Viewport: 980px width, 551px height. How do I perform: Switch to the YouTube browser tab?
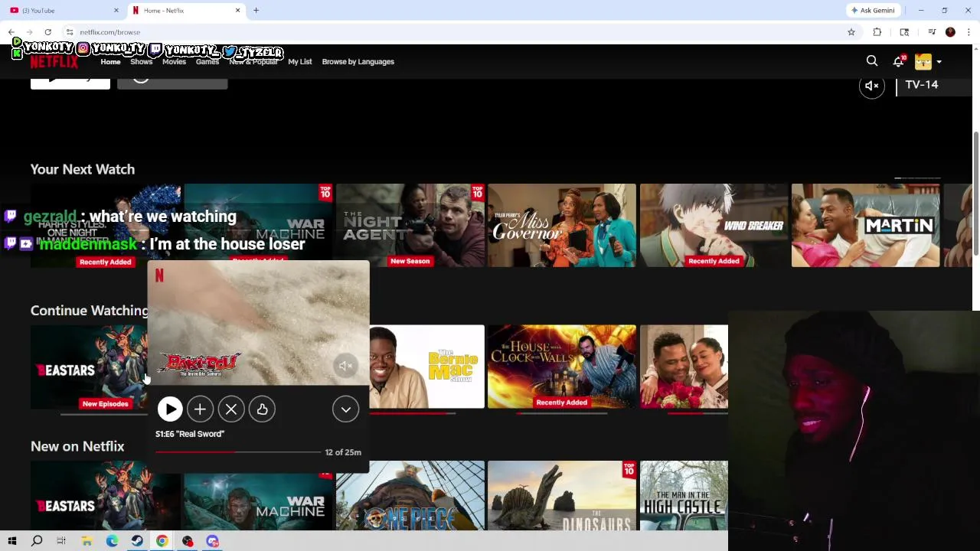tap(65, 10)
